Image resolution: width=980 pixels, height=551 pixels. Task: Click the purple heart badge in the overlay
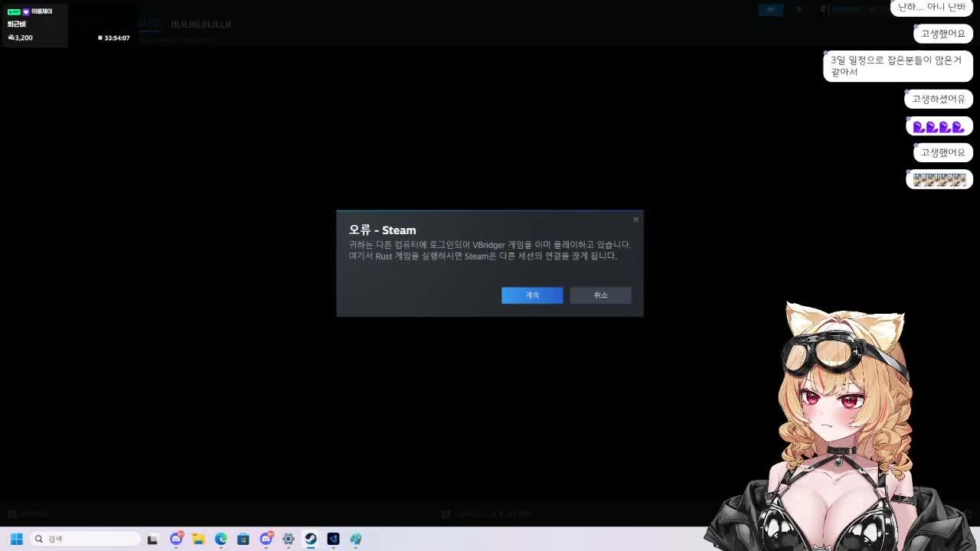click(26, 12)
